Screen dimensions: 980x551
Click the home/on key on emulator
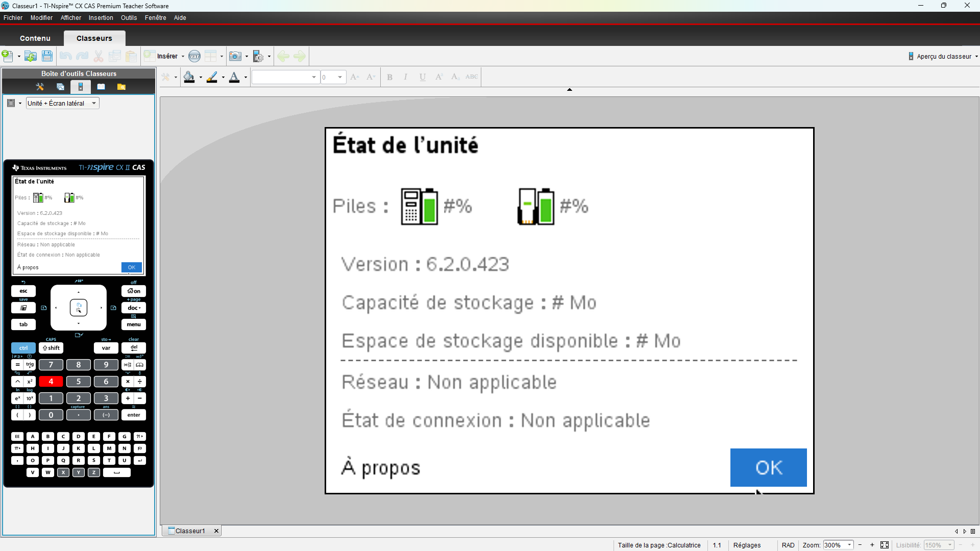(134, 291)
